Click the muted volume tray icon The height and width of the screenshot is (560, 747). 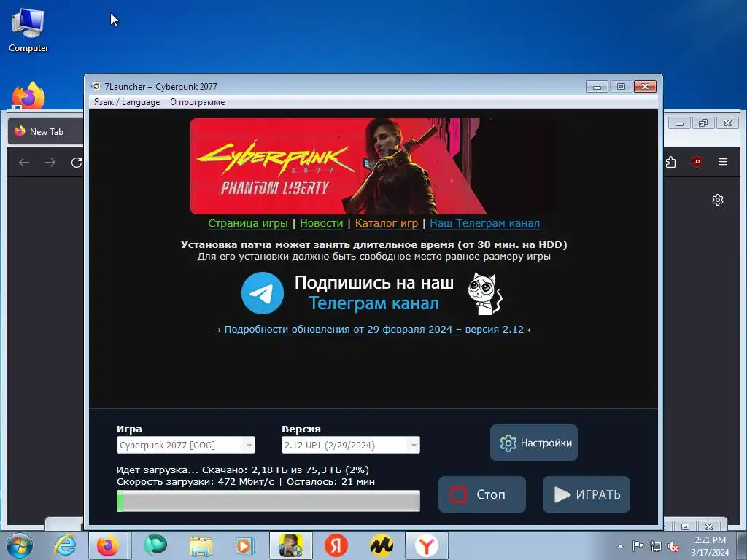673,547
